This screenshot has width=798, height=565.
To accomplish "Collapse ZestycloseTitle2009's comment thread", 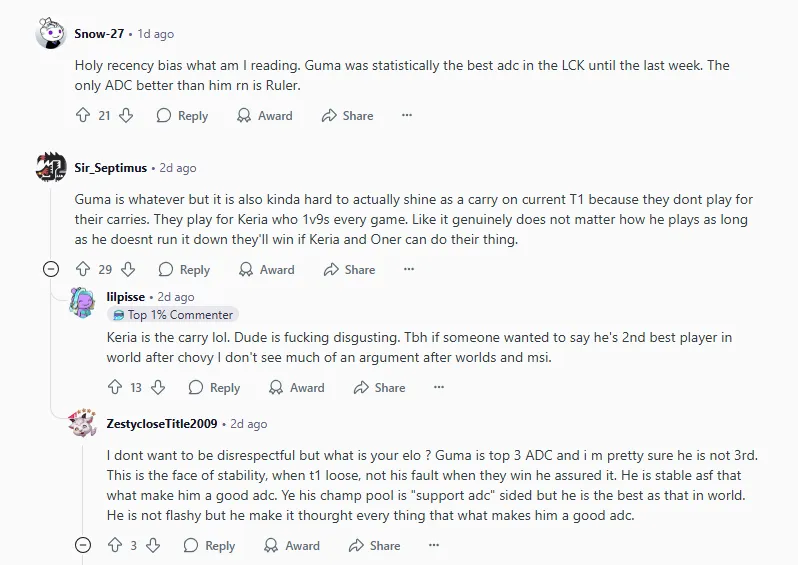I will pos(83,546).
